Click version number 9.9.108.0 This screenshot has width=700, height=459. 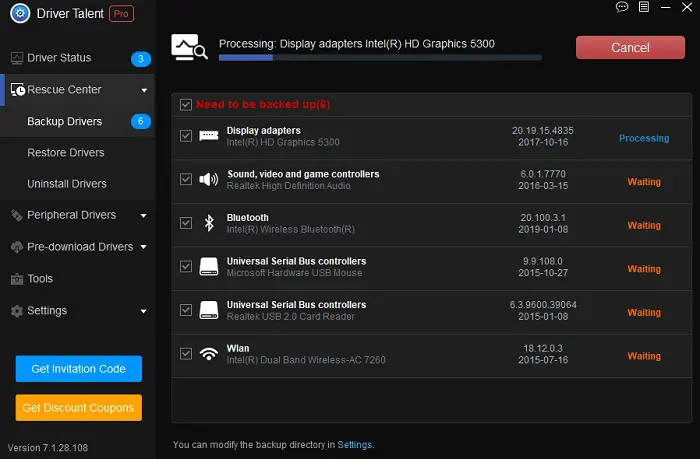(x=543, y=261)
